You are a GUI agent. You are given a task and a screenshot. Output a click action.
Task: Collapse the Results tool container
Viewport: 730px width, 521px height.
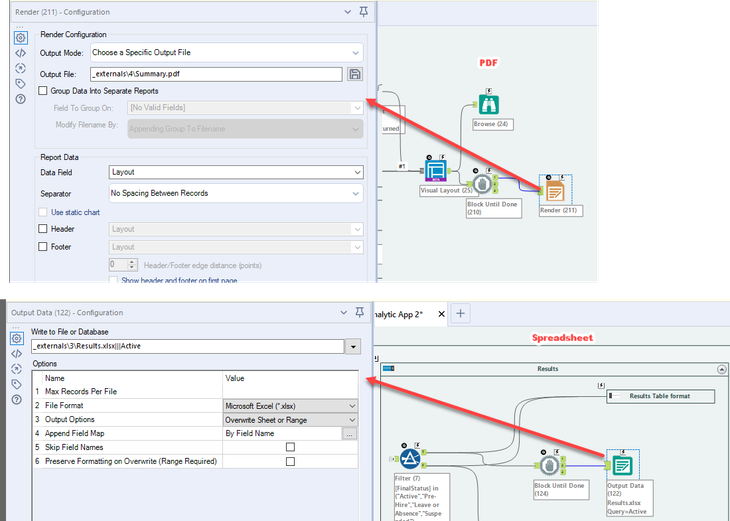[721, 369]
